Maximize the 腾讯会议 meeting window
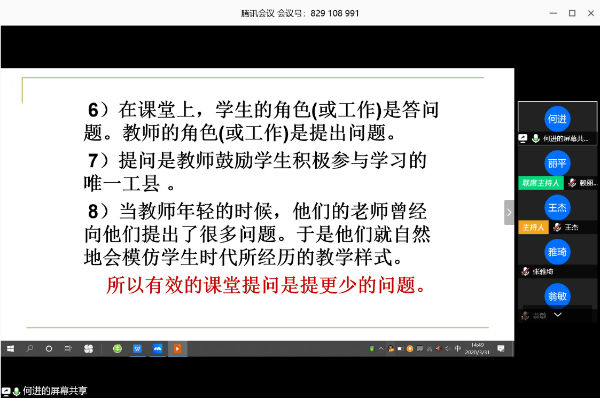 (572, 13)
